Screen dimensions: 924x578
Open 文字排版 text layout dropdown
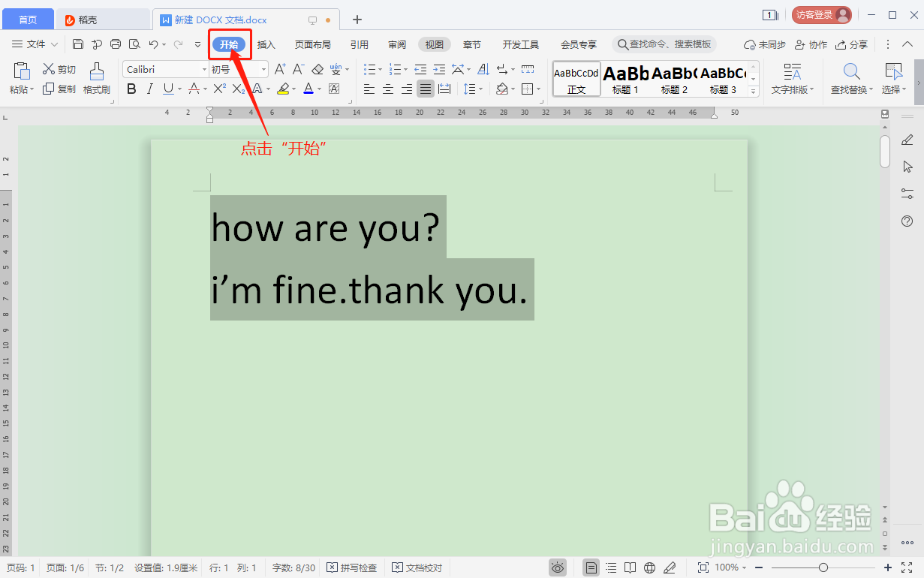793,79
